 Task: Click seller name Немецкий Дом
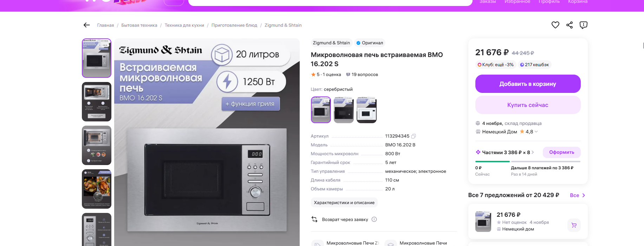(499, 132)
